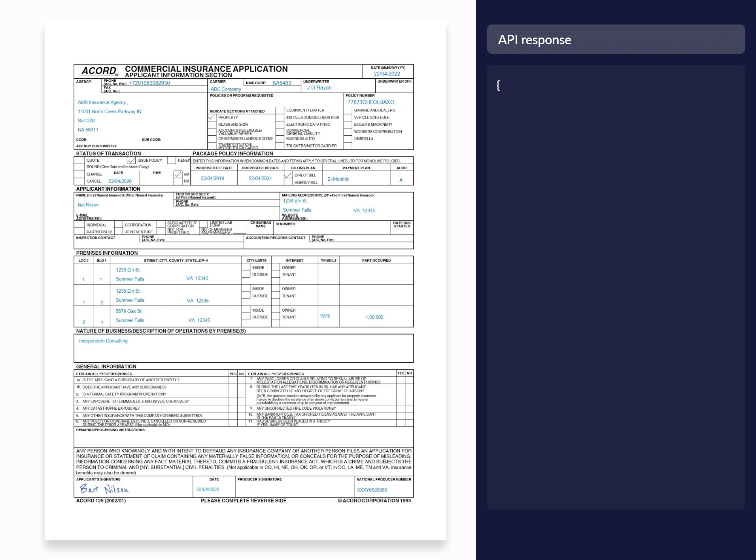Select year built value 1975
This screenshot has width=756, height=560.
click(x=325, y=316)
